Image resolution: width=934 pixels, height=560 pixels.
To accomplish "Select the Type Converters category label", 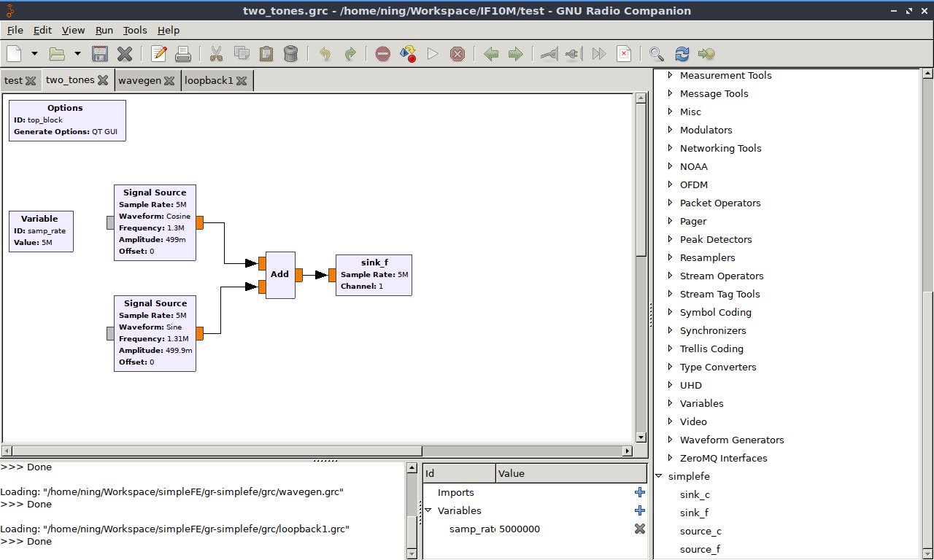I will click(718, 367).
